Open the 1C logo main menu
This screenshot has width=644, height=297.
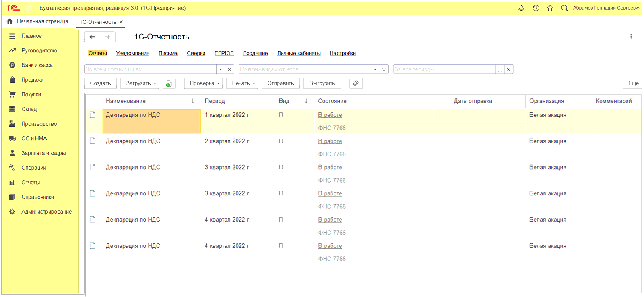(x=14, y=8)
